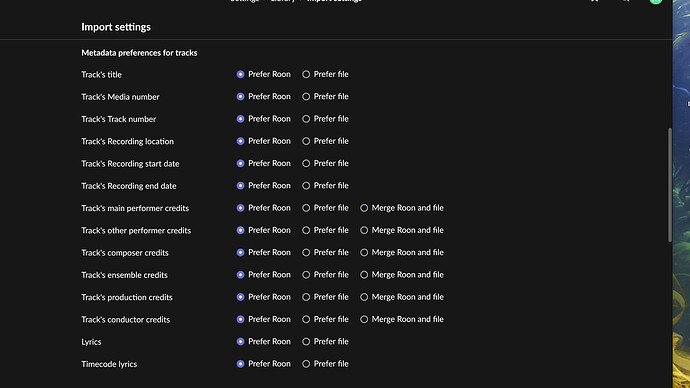Click the "Track's title" row label

[101, 75]
